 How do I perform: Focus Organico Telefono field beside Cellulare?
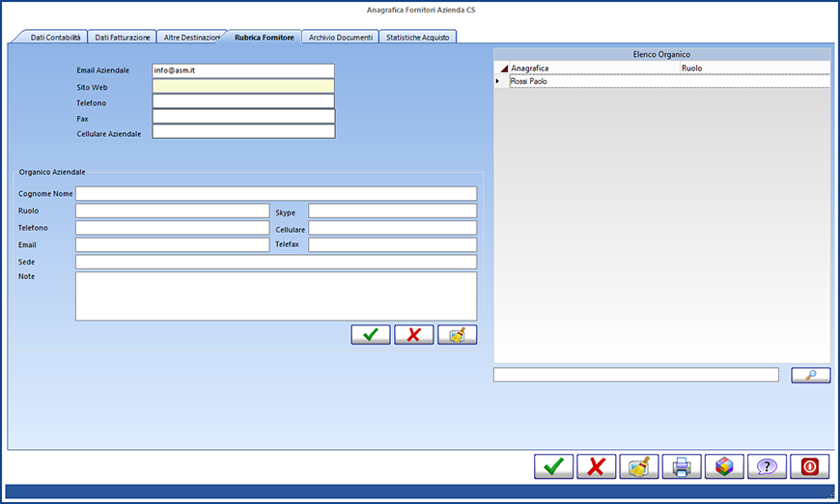(172, 228)
